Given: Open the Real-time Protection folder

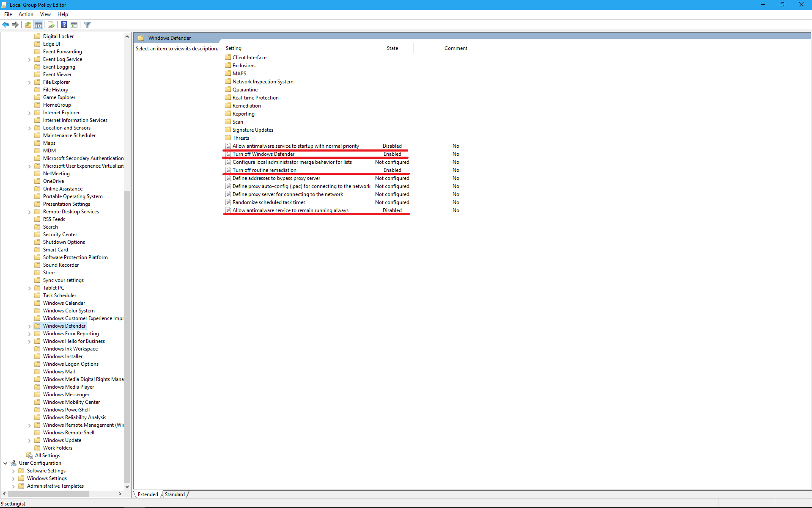Looking at the screenshot, I should coord(255,98).
